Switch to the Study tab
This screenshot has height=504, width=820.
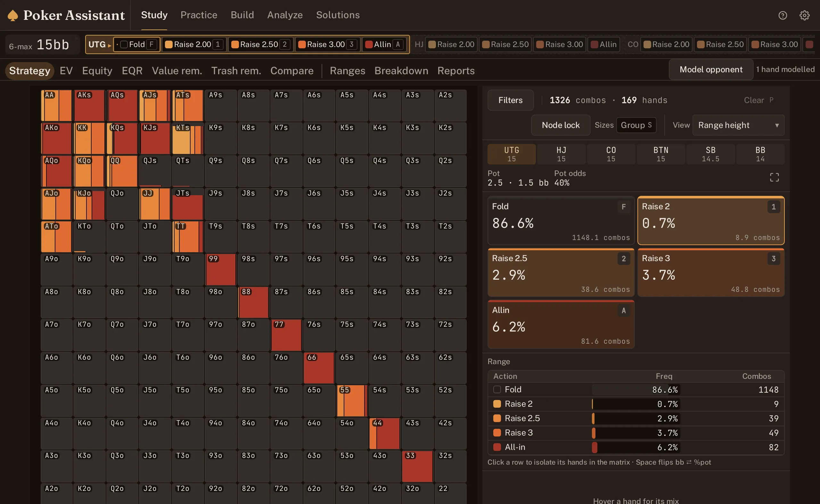point(154,15)
